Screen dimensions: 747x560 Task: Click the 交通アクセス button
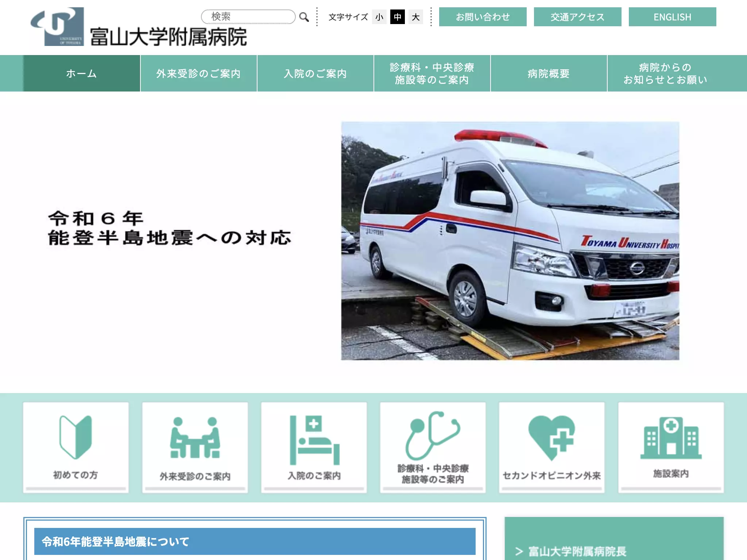[578, 17]
